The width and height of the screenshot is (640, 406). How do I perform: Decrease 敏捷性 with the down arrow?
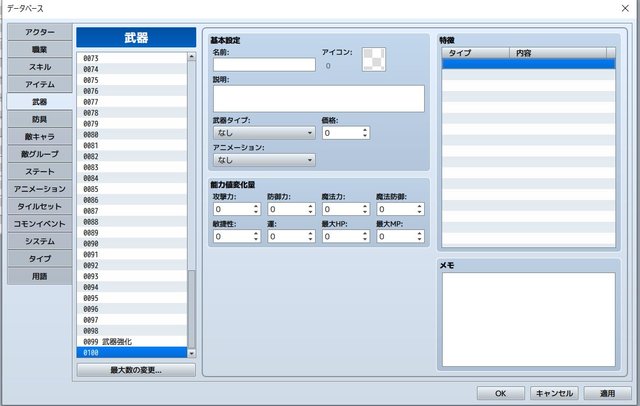point(256,240)
